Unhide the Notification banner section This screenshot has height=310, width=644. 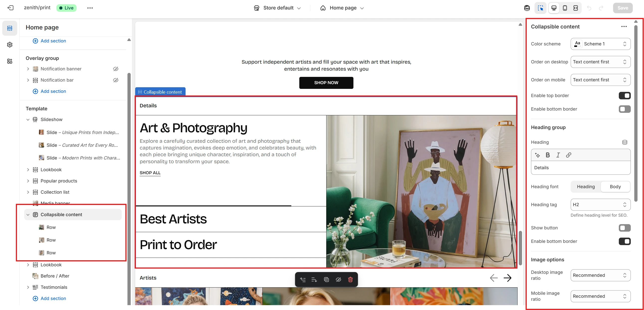coord(115,69)
